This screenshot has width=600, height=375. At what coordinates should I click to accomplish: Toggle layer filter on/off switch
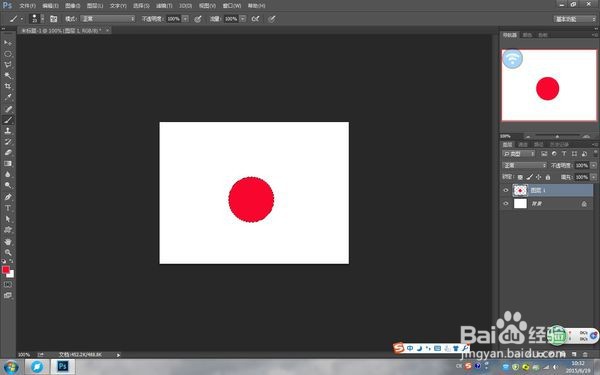click(595, 153)
